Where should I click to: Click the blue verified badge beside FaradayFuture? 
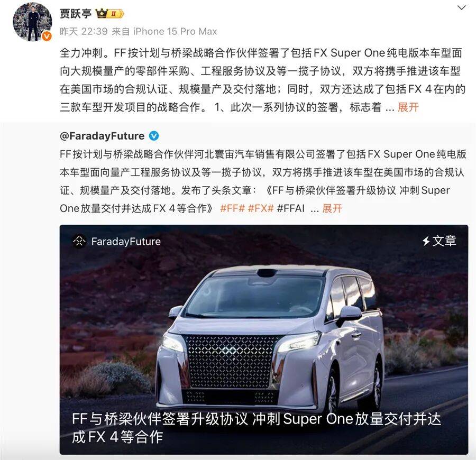(154, 136)
